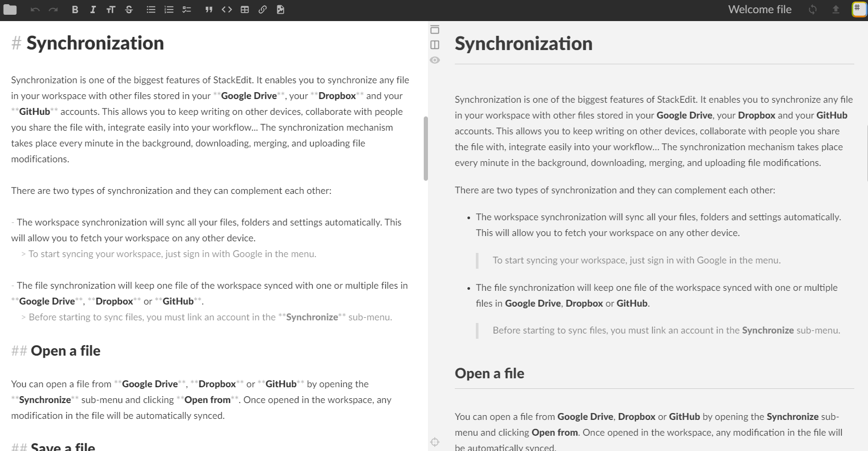This screenshot has height=451, width=868.
Task: Apply italic formatting
Action: pyautogui.click(x=93, y=9)
